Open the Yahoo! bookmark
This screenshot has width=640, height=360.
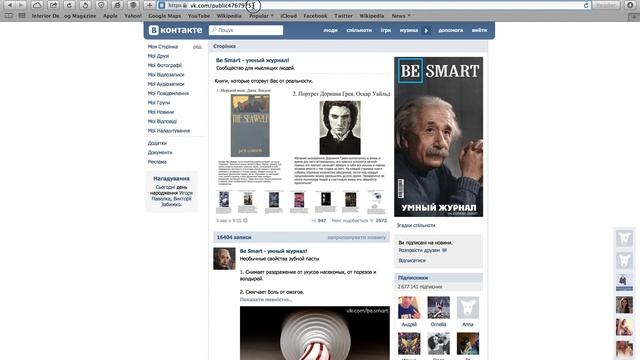point(133,16)
